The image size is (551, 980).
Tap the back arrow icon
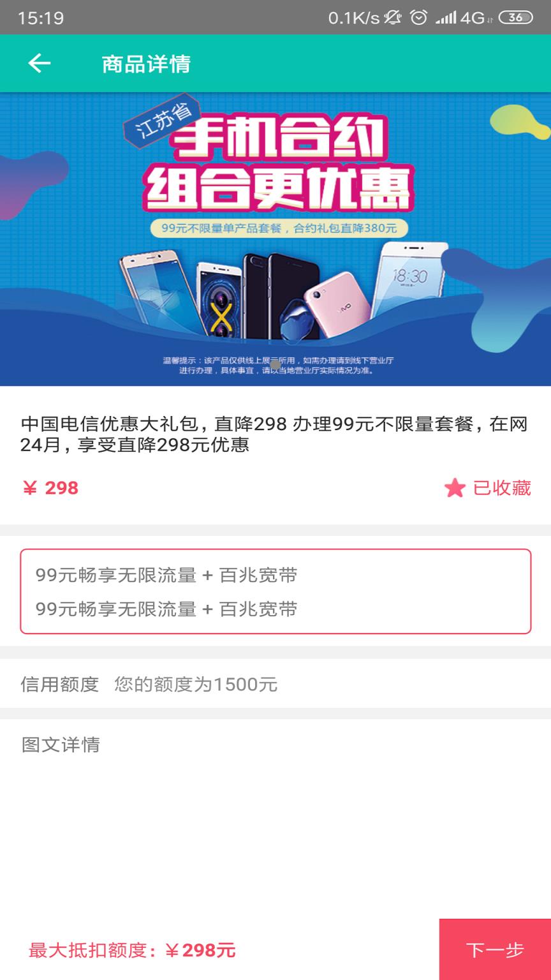tap(40, 63)
